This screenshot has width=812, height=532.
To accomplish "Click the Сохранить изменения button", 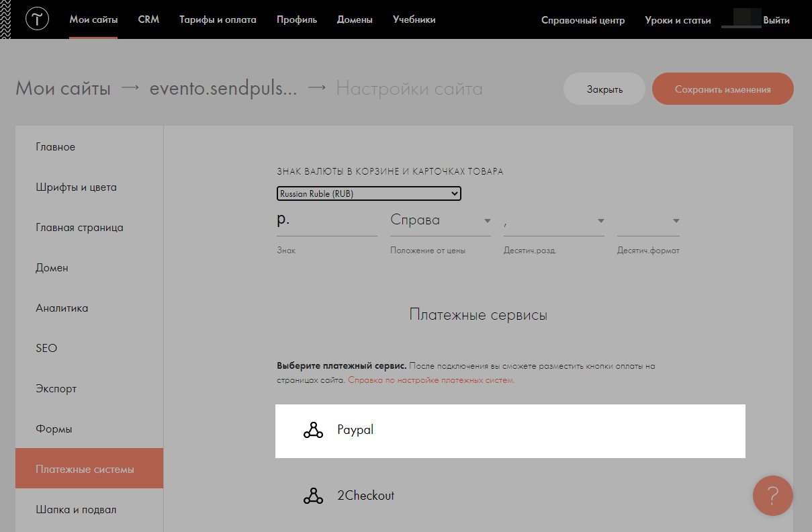I will (723, 89).
